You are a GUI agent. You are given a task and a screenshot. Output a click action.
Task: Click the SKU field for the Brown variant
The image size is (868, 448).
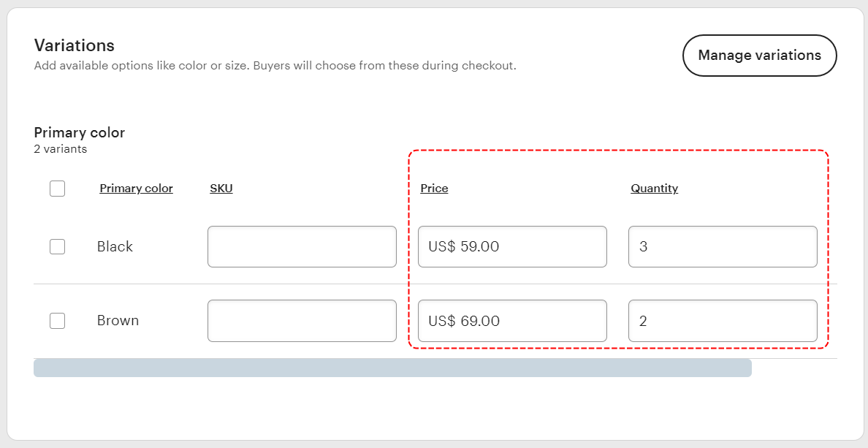click(x=301, y=320)
